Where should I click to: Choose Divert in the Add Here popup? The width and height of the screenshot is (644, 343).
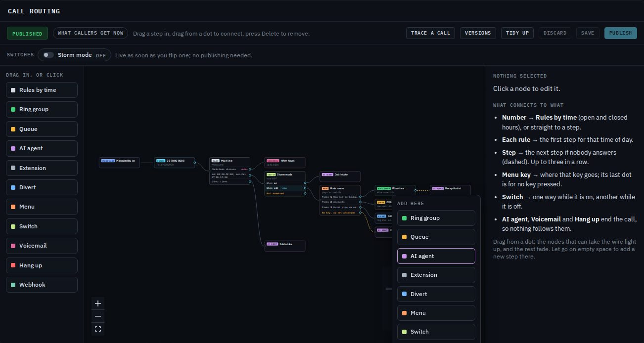[x=436, y=294]
